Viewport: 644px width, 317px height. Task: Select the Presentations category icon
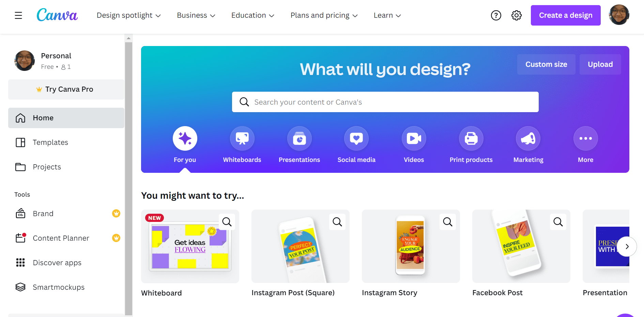coord(299,138)
